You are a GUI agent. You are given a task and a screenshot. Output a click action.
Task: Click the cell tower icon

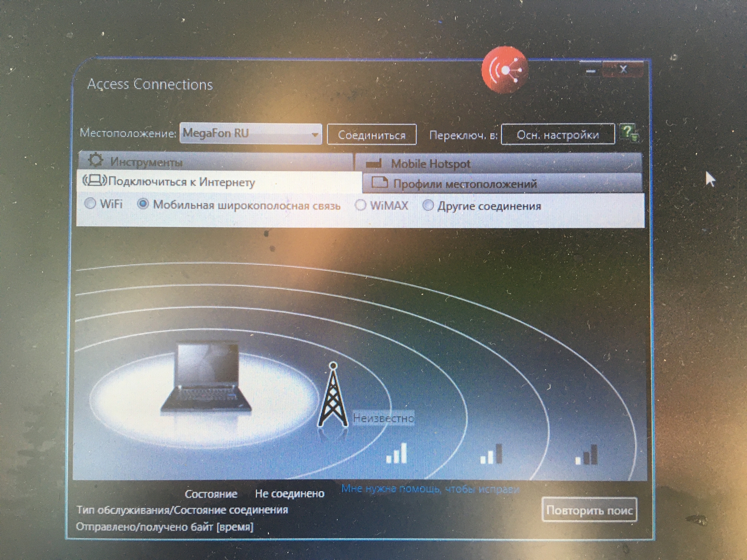(x=333, y=396)
